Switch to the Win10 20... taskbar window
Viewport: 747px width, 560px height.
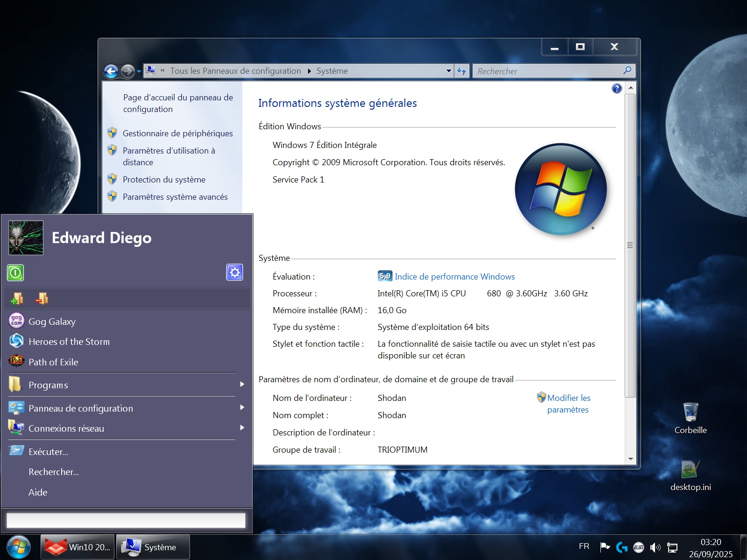[x=77, y=546]
